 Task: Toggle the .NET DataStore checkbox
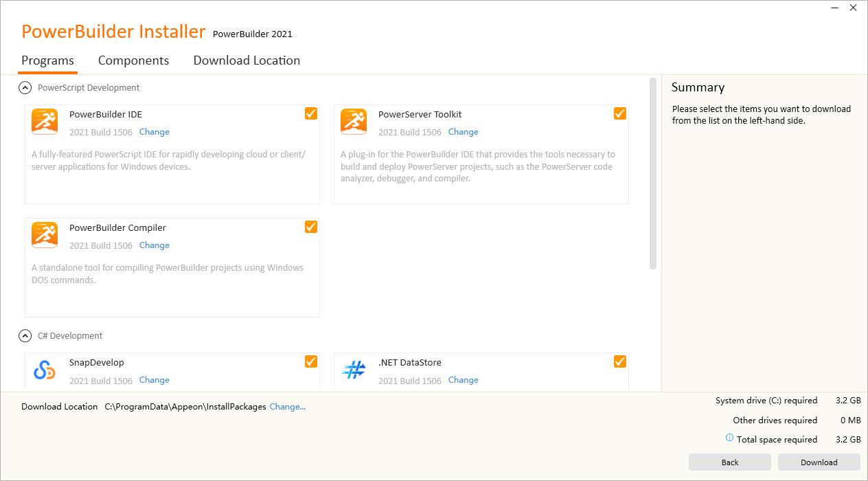[620, 361]
